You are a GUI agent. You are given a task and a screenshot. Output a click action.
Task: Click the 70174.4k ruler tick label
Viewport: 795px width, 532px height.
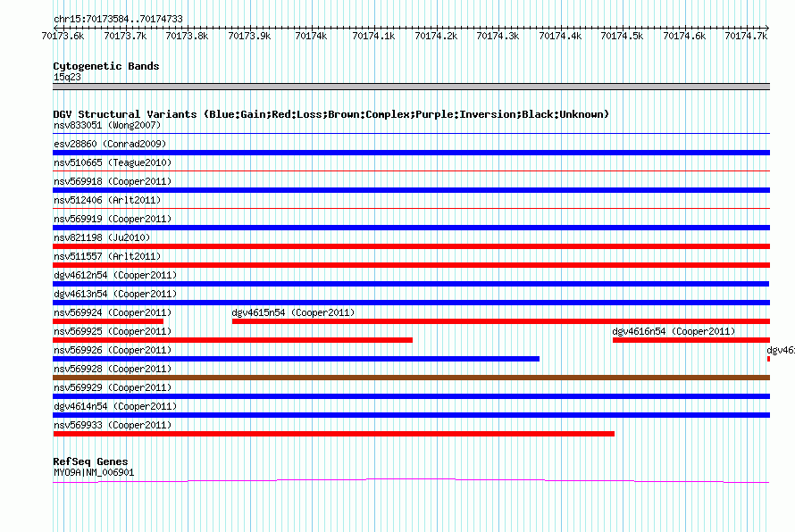(560, 36)
